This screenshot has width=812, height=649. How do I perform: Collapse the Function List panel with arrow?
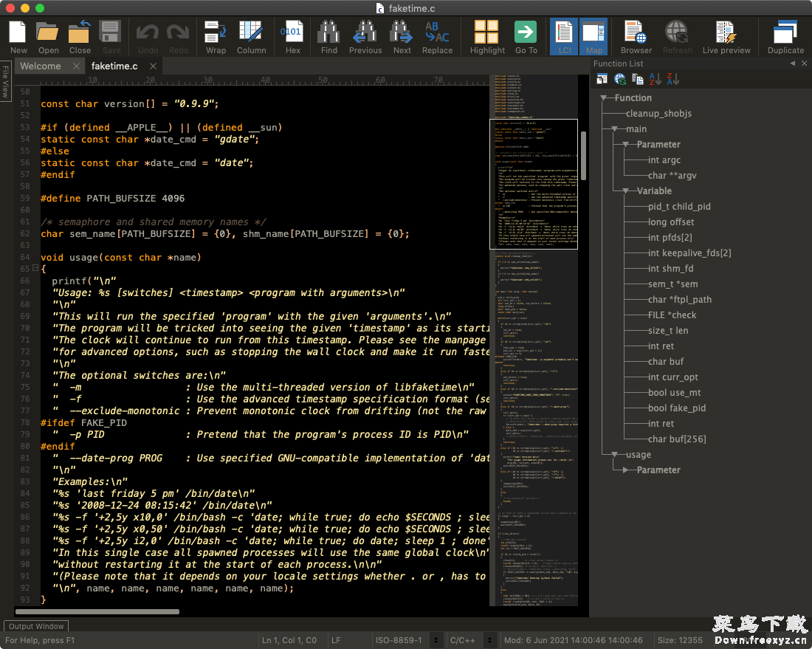tap(792, 63)
